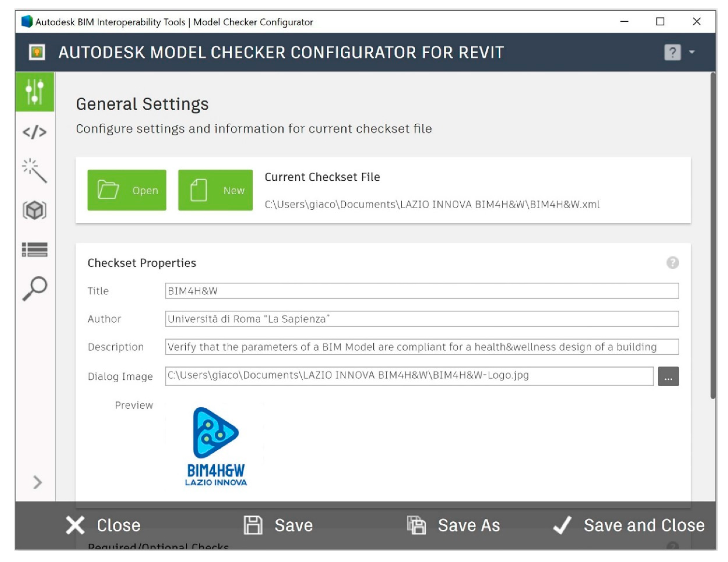728x562 pixels.
Task: Open the magic wand wizard section
Action: (x=35, y=171)
